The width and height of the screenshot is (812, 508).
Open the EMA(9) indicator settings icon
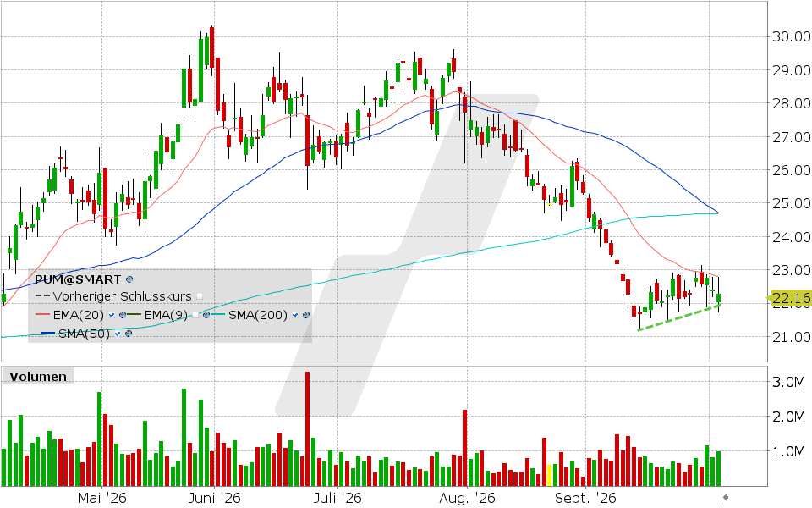(206, 315)
